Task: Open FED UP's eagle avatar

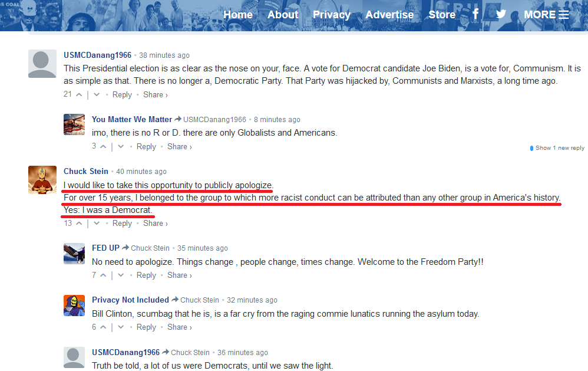Action: (74, 254)
